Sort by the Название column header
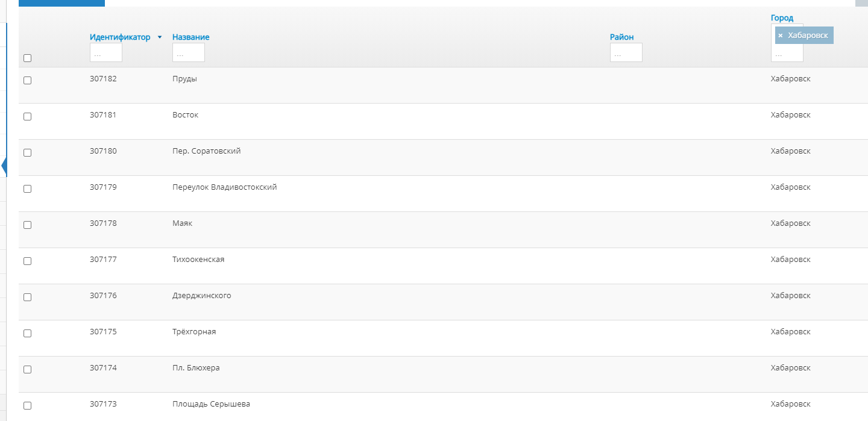Viewport: 868px width, 421px height. tap(191, 37)
